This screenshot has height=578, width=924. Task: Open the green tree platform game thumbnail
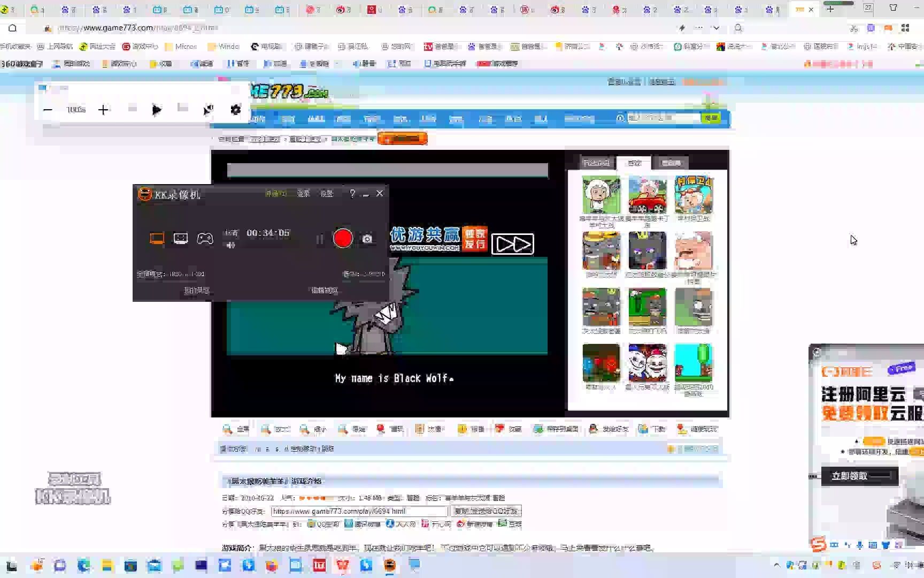694,363
